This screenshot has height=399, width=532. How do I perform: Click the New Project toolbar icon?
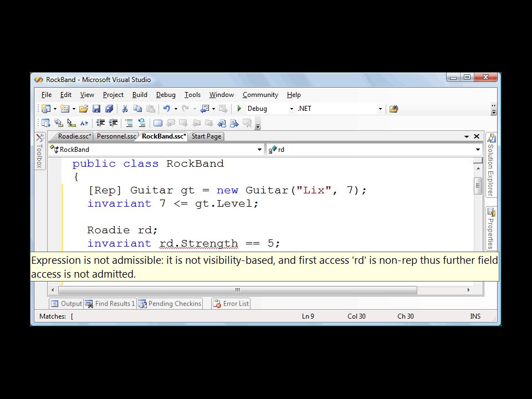click(x=45, y=109)
